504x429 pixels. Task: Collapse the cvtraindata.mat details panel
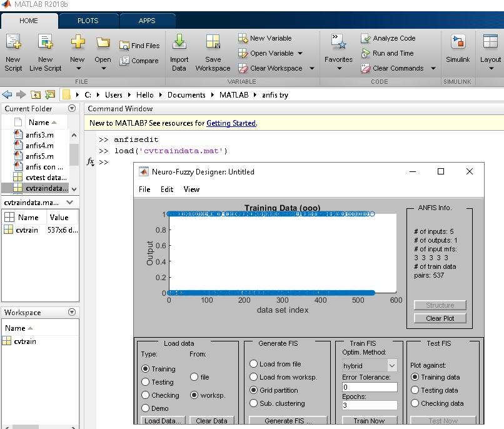click(x=70, y=202)
